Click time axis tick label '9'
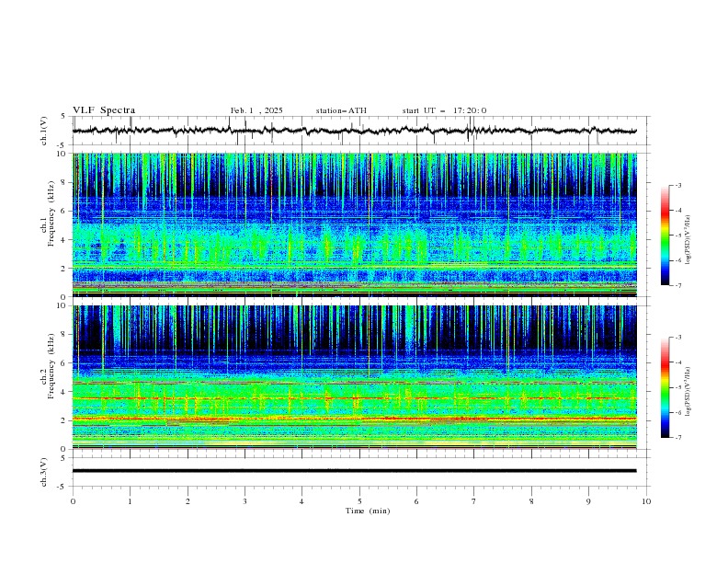Image resolution: width=728 pixels, height=563 pixels. pos(588,501)
